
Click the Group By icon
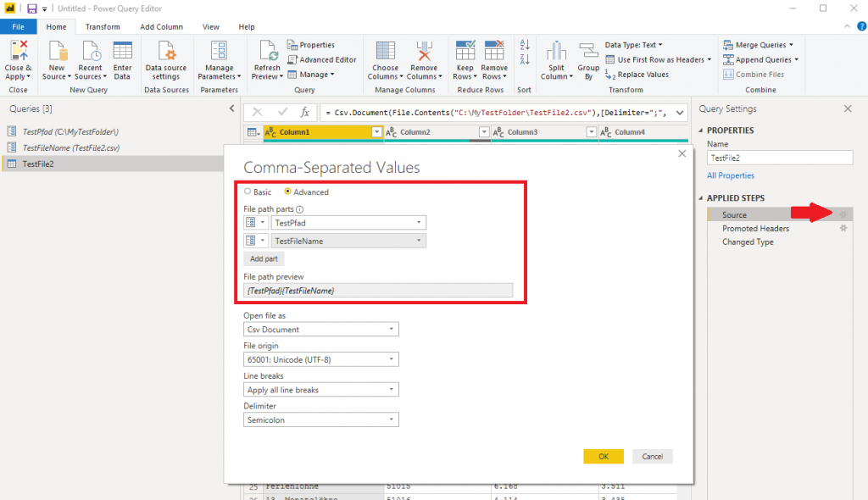click(588, 51)
